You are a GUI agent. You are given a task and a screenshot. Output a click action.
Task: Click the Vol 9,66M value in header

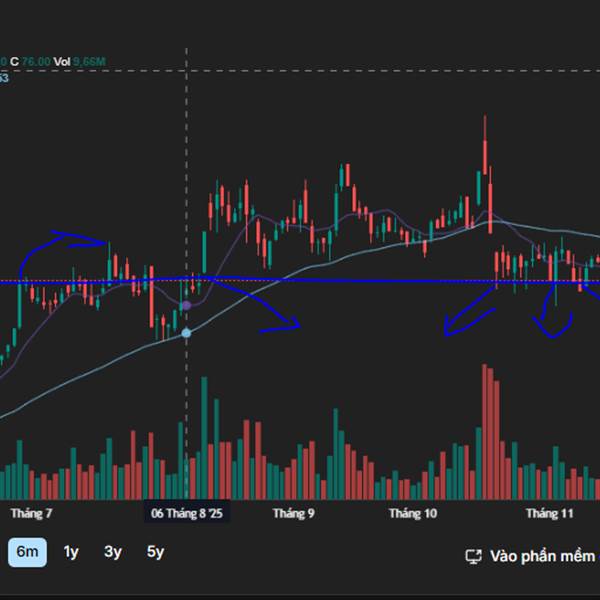[x=80, y=62]
